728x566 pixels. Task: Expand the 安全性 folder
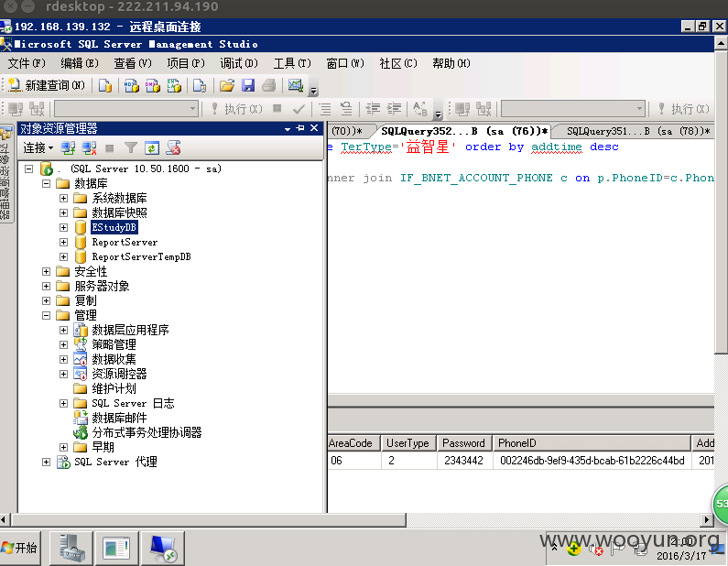[46, 272]
